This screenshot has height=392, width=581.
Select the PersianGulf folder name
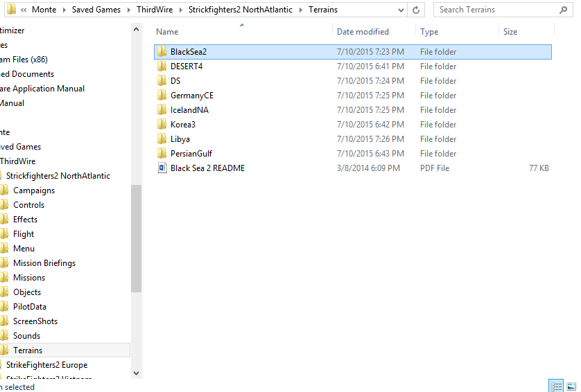click(191, 154)
